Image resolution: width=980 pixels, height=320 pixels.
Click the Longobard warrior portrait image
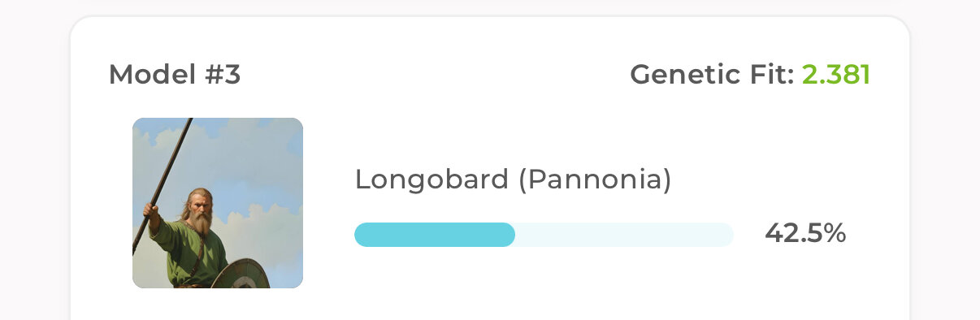[x=218, y=203]
